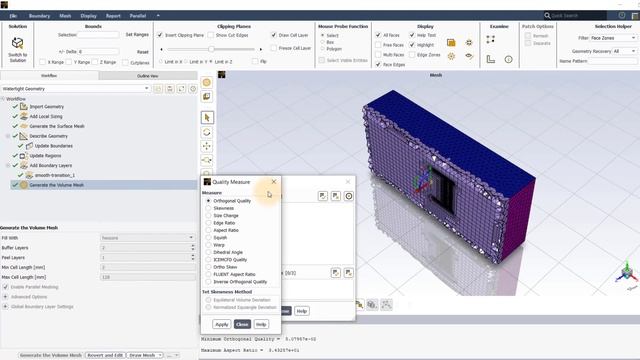Click the second list icon in the lower row of the background dialog
Screen dimensions: 640x360
tap(348, 273)
